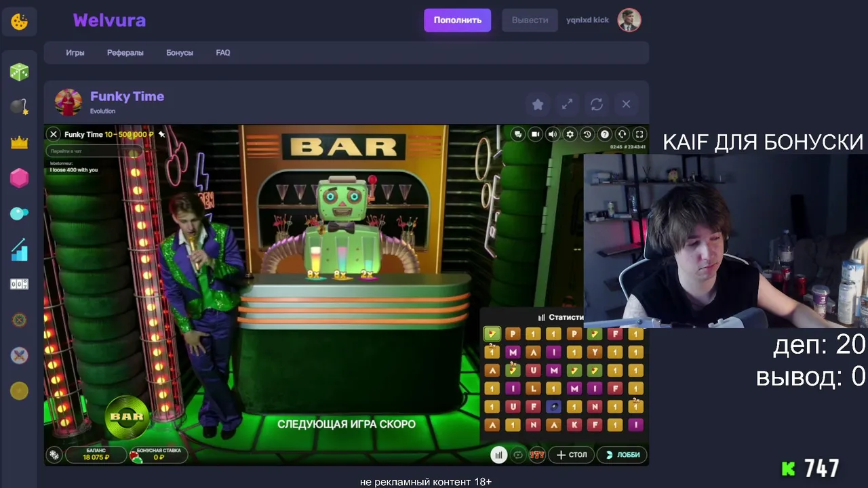The height and width of the screenshot is (488, 868).
Task: Click the Бонусная ставка 0 ₽ display
Action: [x=157, y=454]
